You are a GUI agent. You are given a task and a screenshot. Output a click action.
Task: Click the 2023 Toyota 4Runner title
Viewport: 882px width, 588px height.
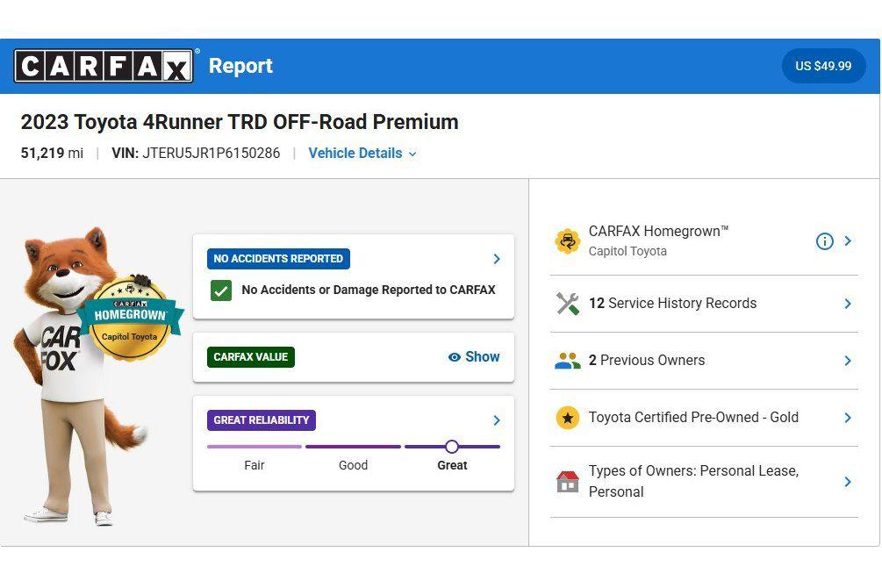click(240, 121)
